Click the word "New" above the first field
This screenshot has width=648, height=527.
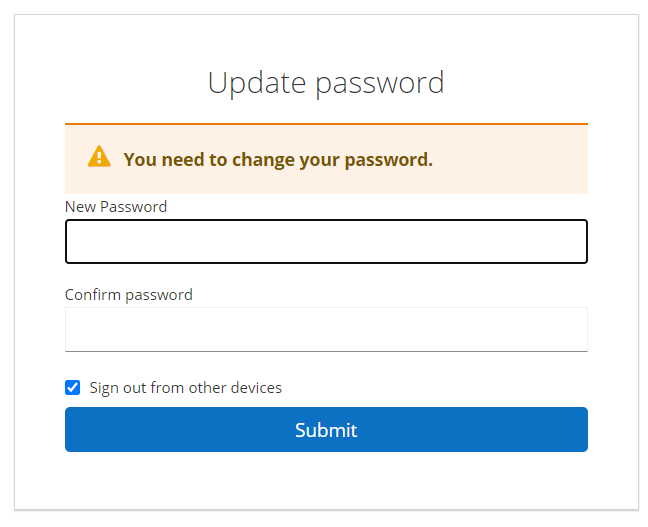79,207
